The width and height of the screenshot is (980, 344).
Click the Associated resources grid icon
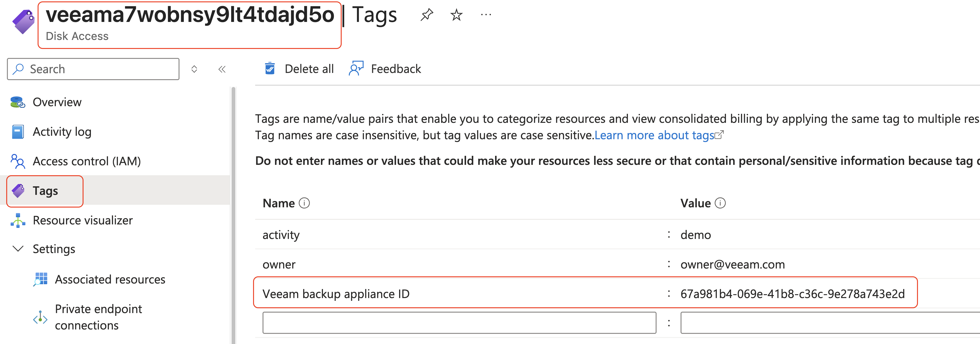pos(40,279)
